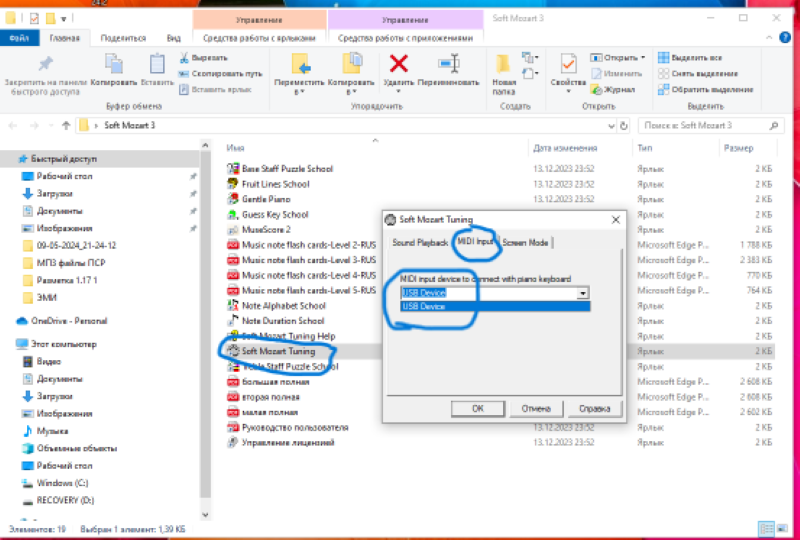Open the Properties checkmark icon
Image resolution: width=800 pixels, height=540 pixels.
568,64
